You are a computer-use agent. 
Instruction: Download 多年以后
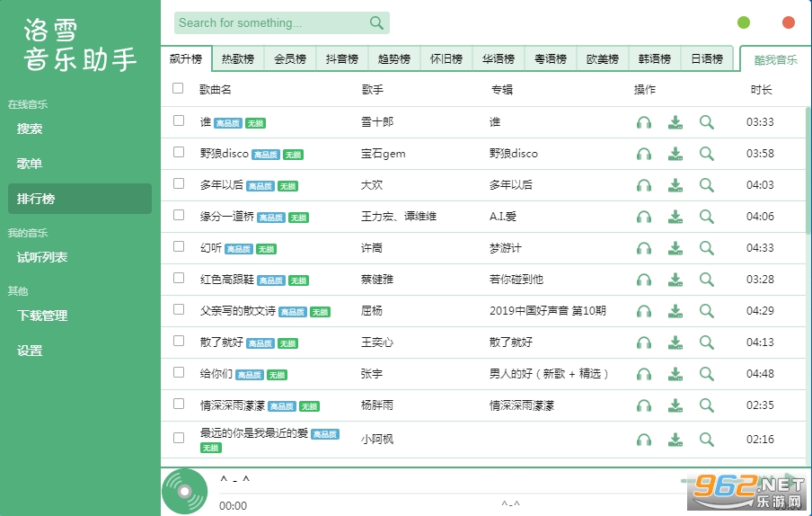tap(675, 185)
